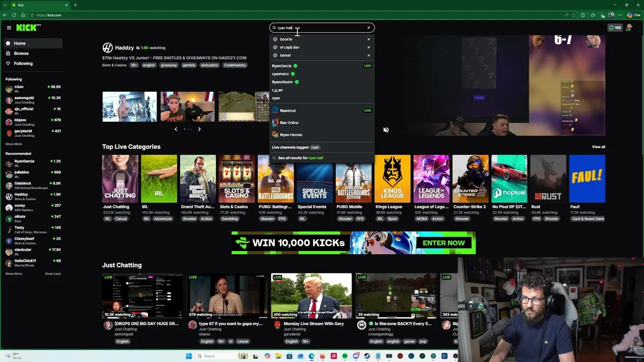Viewport: 644px width, 362px height.
Task: Click ENTER NOW on the banner
Action: 444,243
